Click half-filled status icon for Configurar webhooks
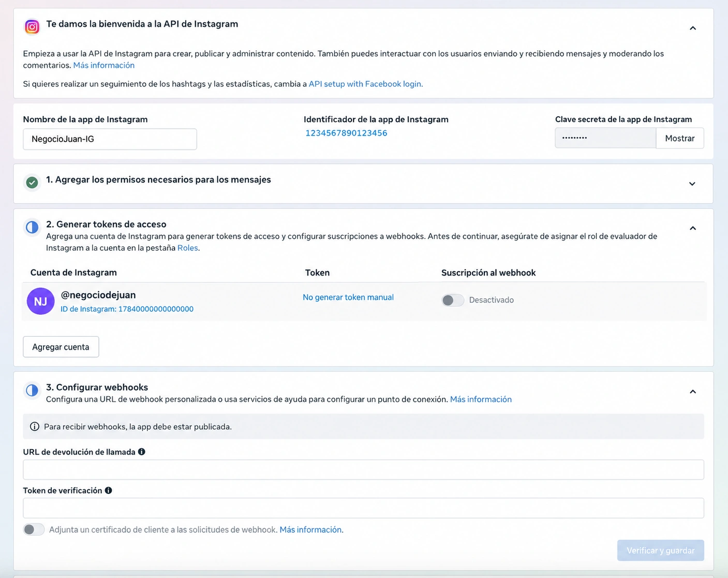The image size is (728, 578). (x=32, y=390)
